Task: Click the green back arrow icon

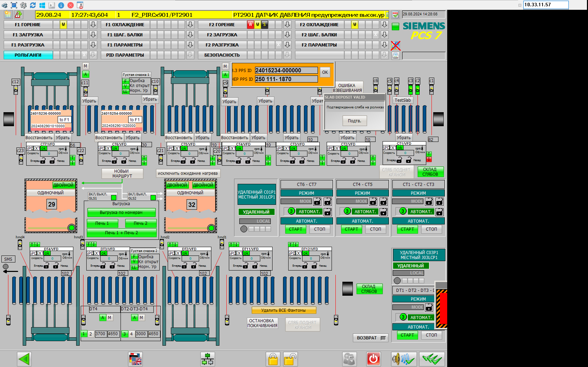Action: coord(24,359)
